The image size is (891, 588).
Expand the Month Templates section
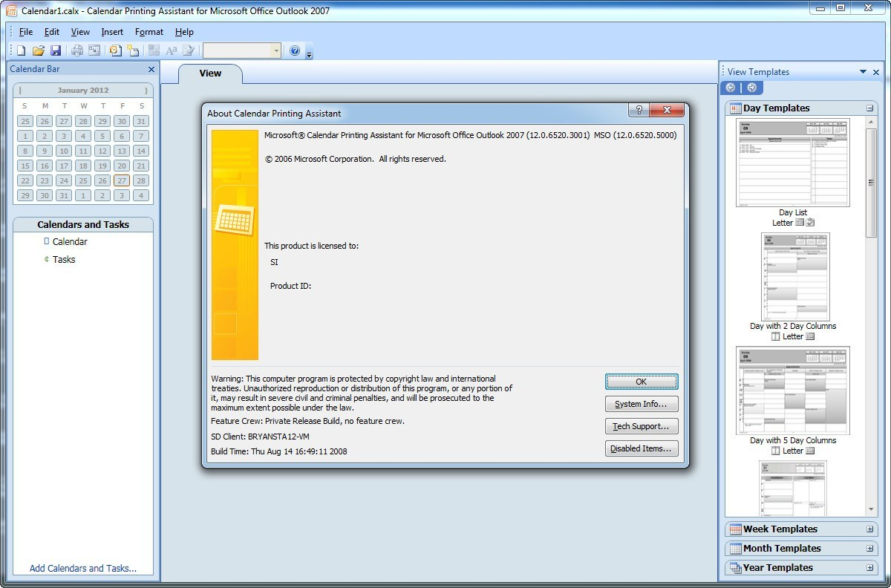tap(869, 549)
